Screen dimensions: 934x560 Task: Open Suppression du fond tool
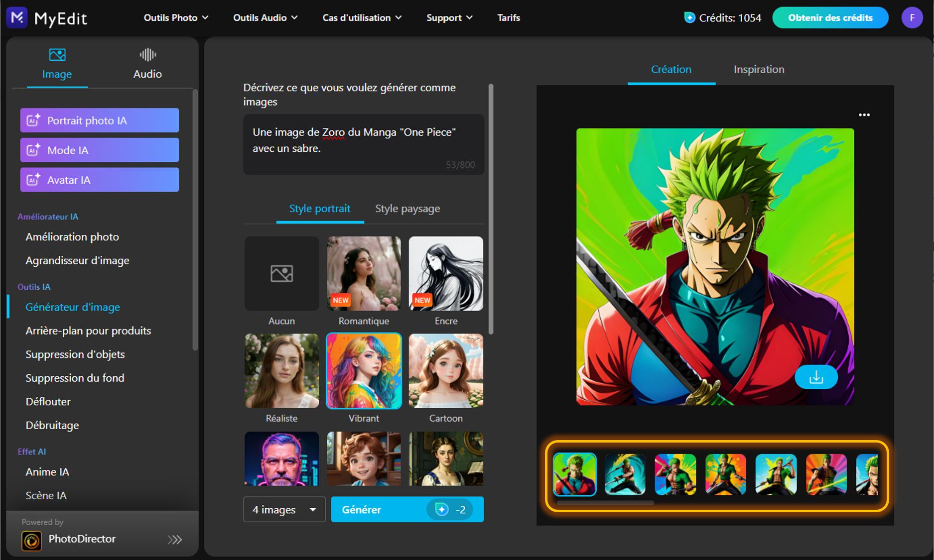click(x=75, y=377)
